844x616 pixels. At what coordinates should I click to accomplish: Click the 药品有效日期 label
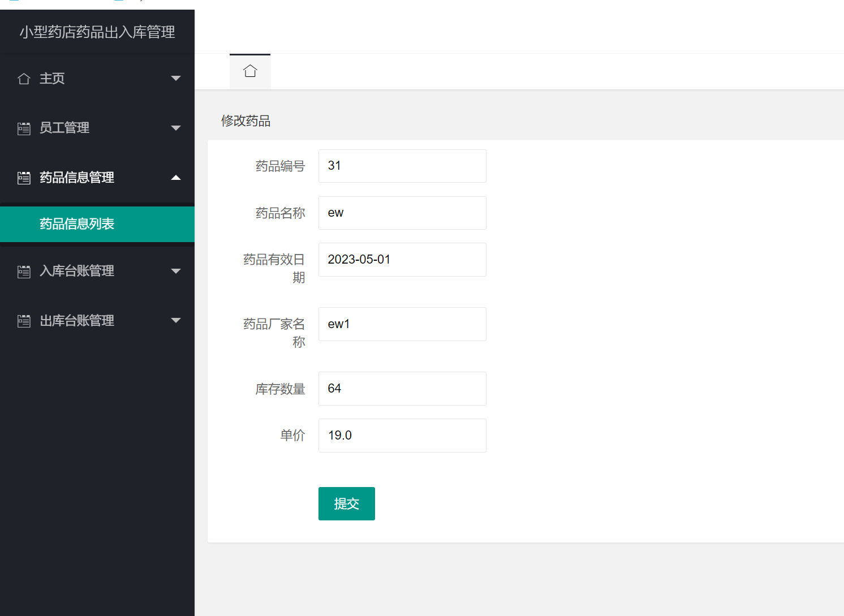(274, 268)
